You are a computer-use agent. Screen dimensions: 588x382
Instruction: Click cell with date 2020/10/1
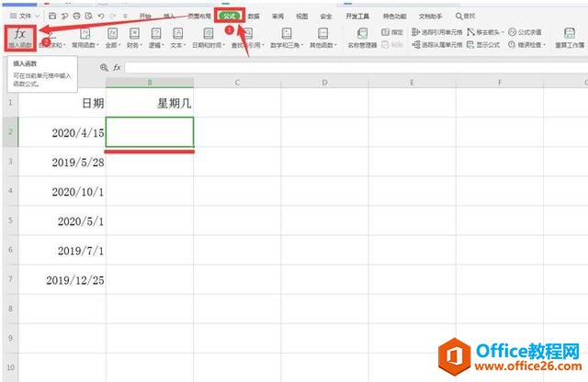(62, 191)
